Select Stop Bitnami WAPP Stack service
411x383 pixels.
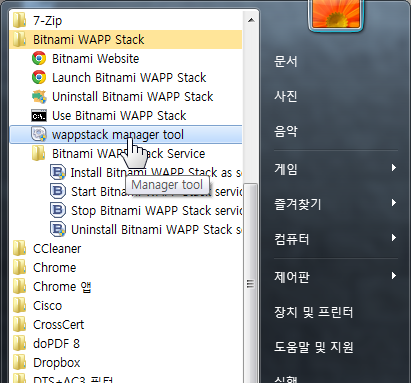(156, 211)
